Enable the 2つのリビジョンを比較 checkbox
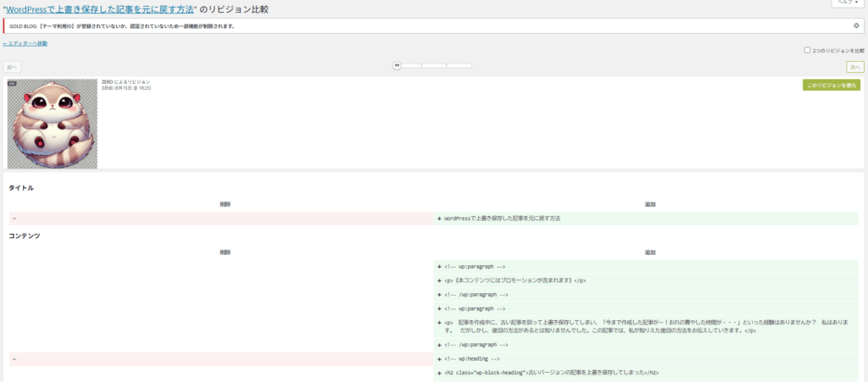The image size is (868, 382). 807,50
